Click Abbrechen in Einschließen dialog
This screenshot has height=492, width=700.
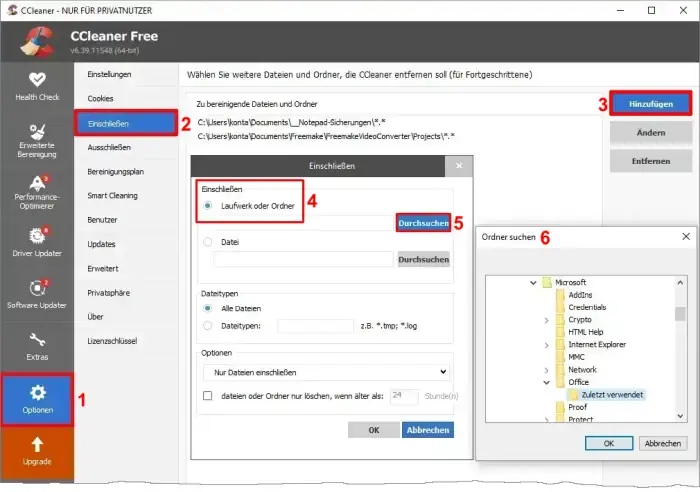coord(428,430)
